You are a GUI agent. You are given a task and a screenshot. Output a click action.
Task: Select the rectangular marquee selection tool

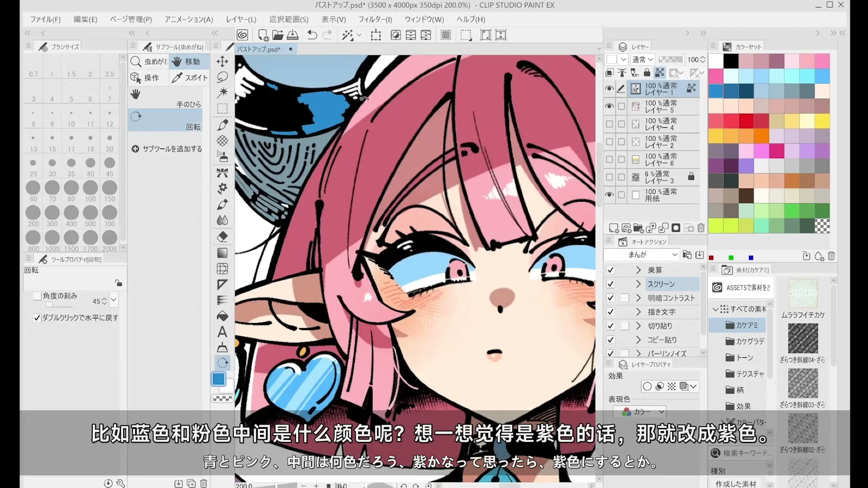pos(222,109)
